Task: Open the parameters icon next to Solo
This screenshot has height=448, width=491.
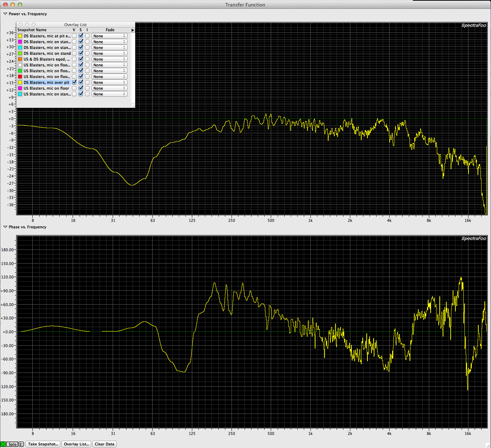Action: 21,444
